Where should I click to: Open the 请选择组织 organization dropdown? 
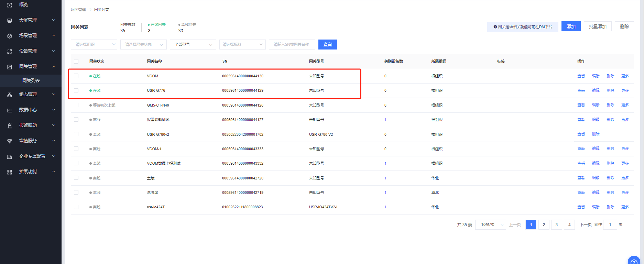94,44
